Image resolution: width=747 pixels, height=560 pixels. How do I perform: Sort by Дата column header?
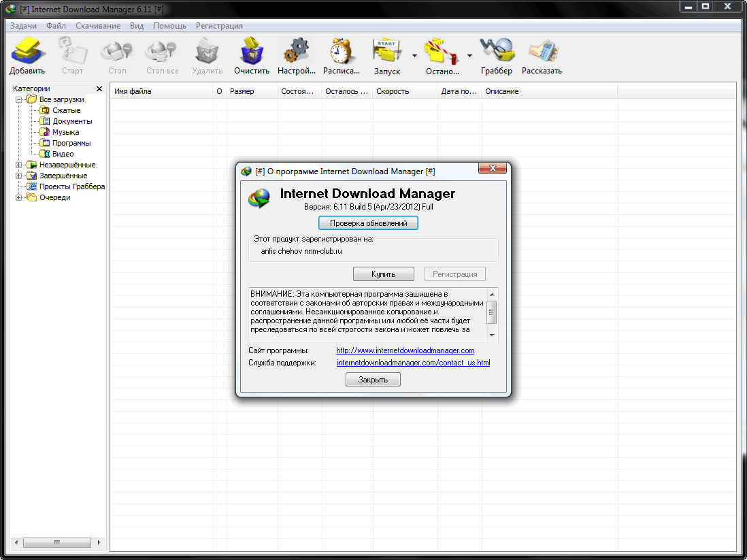point(460,91)
